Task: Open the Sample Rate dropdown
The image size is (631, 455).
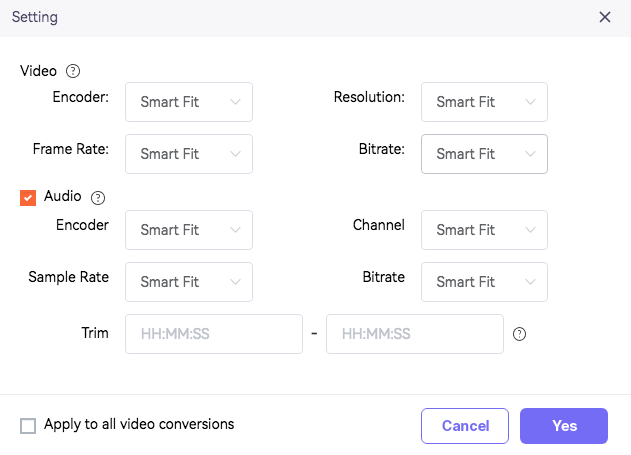Action: (x=188, y=282)
